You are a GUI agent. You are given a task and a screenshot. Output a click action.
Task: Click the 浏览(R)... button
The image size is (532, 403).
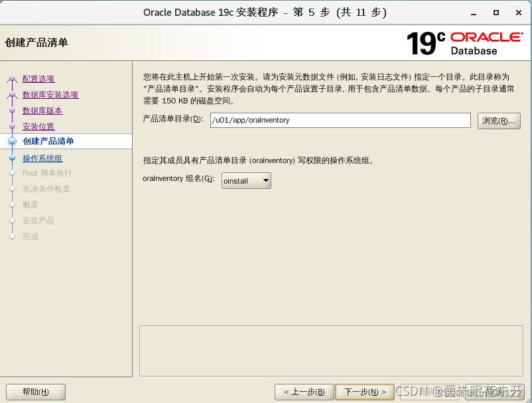499,121
